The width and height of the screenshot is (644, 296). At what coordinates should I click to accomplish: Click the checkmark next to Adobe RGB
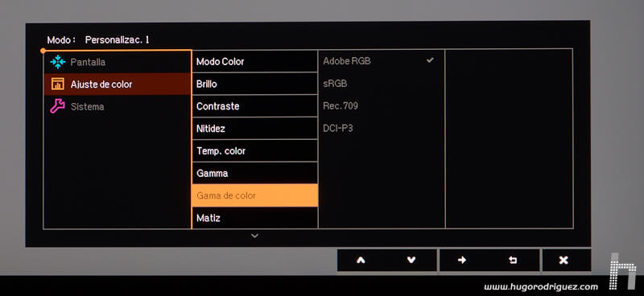coord(430,60)
